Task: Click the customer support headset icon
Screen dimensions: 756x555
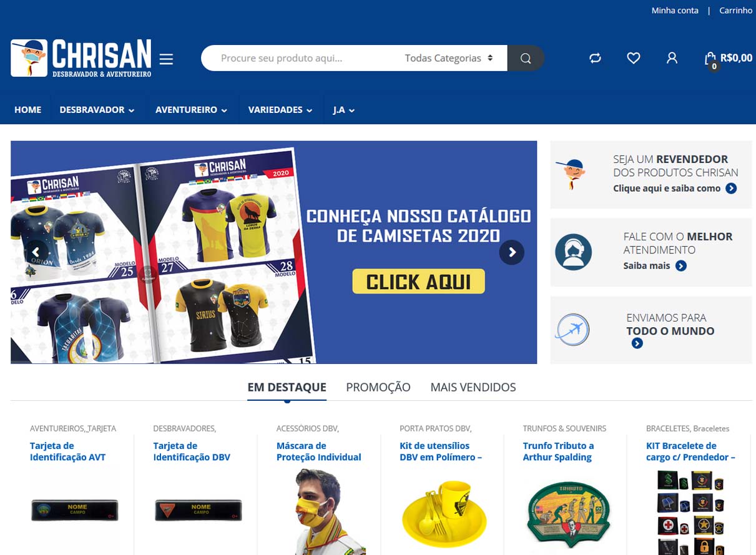Action: click(x=573, y=252)
